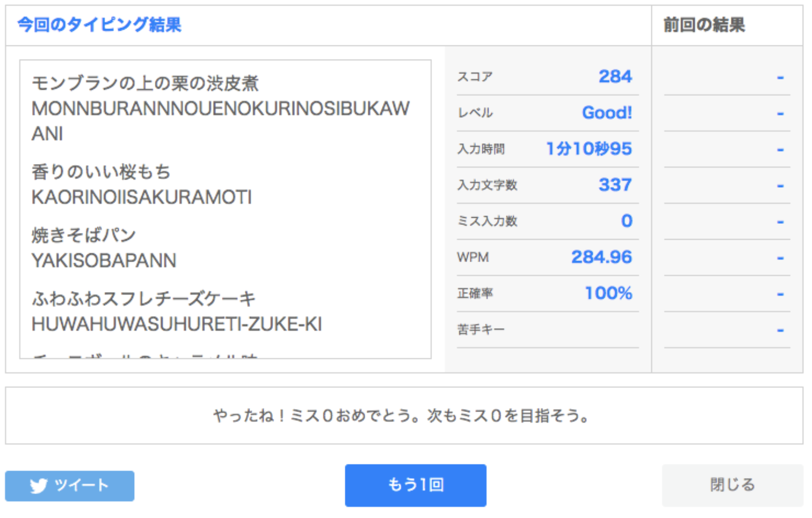812x518 pixels.
Task: Click the 焼きそばパン phrase
Action: click(84, 235)
